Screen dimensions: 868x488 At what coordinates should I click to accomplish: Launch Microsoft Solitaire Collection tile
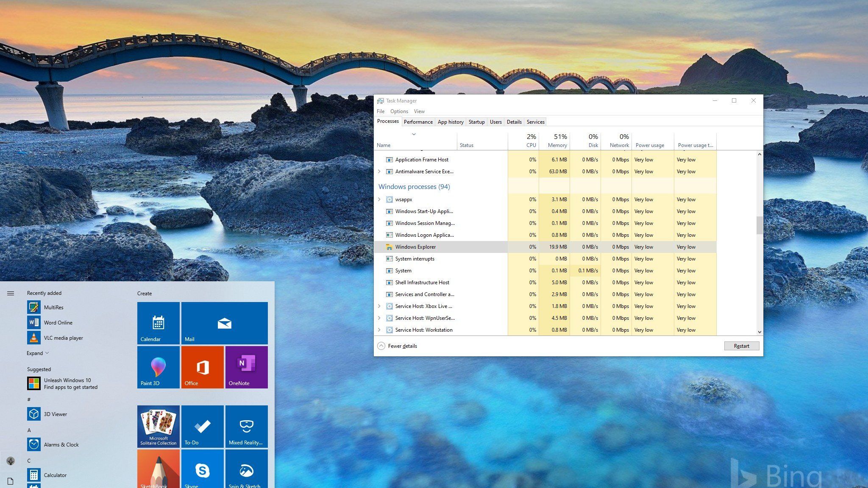158,426
